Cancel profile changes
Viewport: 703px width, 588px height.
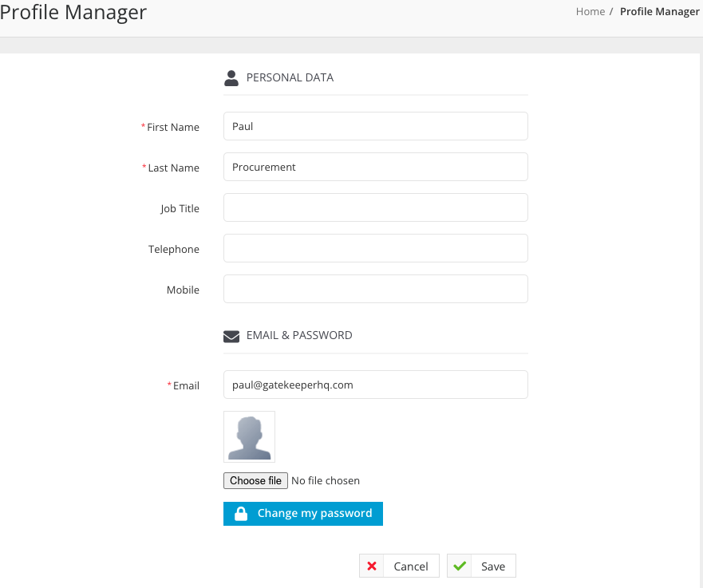(x=399, y=566)
